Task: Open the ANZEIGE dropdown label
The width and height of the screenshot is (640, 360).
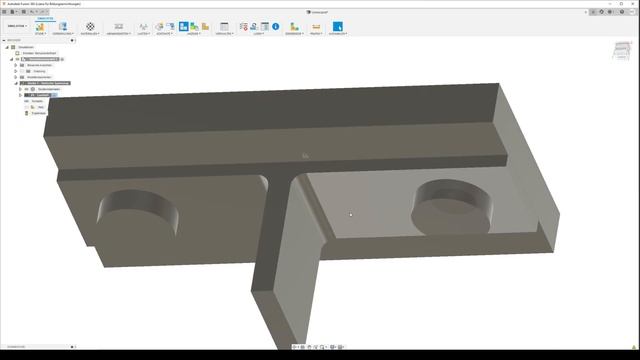Action: click(x=194, y=33)
